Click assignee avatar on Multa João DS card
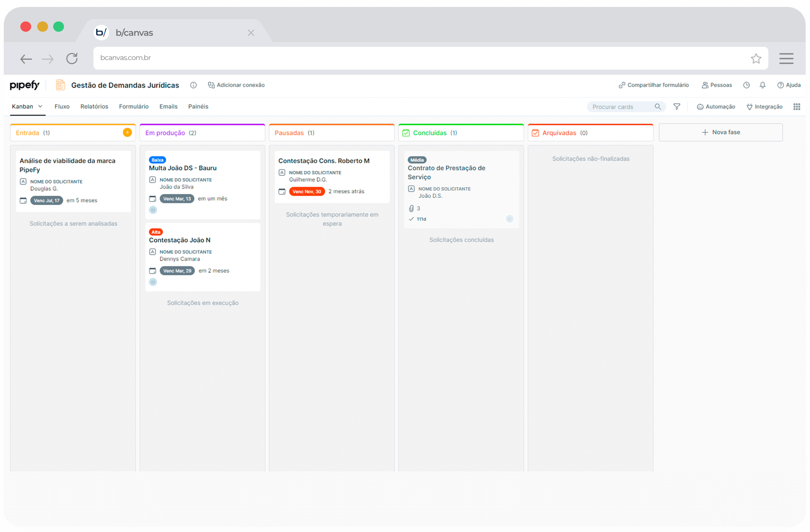 (153, 210)
